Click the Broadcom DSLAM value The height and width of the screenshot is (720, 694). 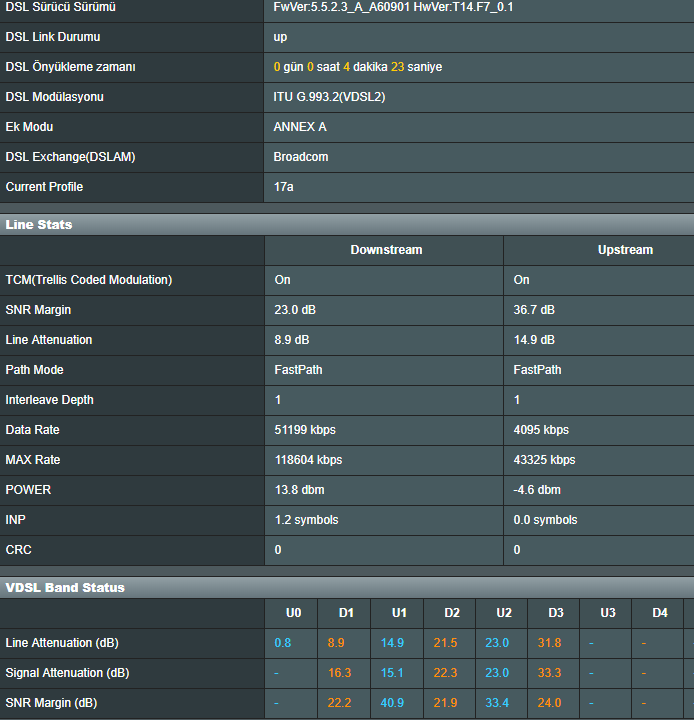(x=301, y=157)
